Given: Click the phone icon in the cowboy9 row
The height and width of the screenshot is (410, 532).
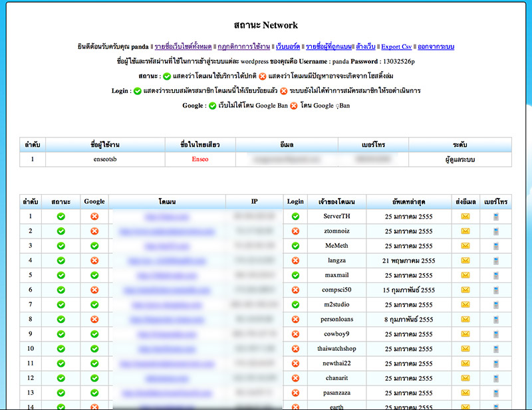Looking at the screenshot, I should (x=496, y=334).
